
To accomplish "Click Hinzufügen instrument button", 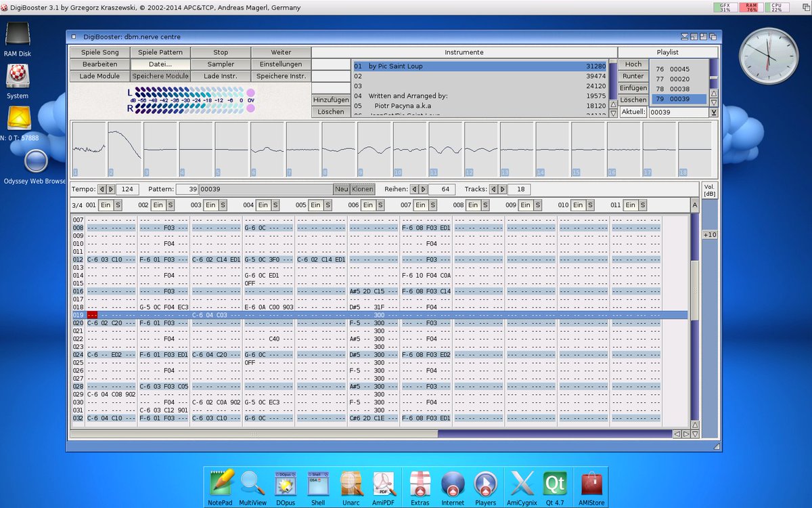I will click(331, 100).
